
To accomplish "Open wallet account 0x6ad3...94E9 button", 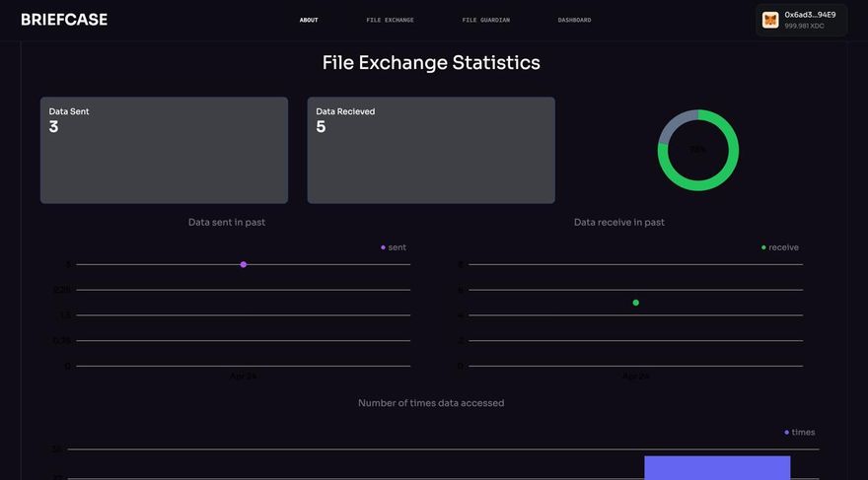I will point(802,21).
